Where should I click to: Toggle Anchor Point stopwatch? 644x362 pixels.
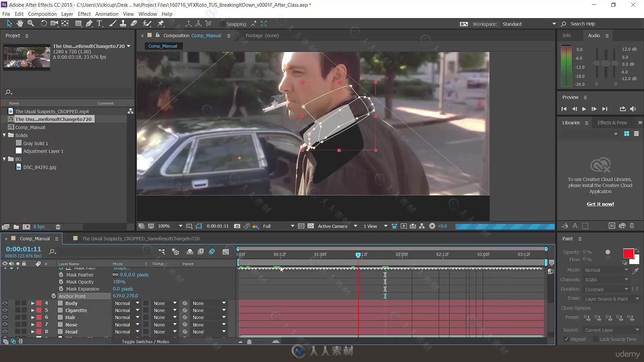tap(54, 296)
